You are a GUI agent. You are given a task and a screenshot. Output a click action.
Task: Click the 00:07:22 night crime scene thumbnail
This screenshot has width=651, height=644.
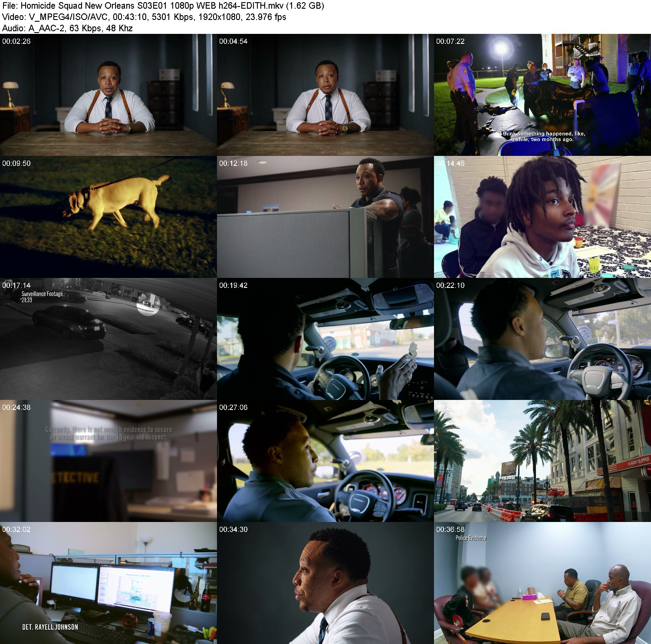click(x=542, y=95)
